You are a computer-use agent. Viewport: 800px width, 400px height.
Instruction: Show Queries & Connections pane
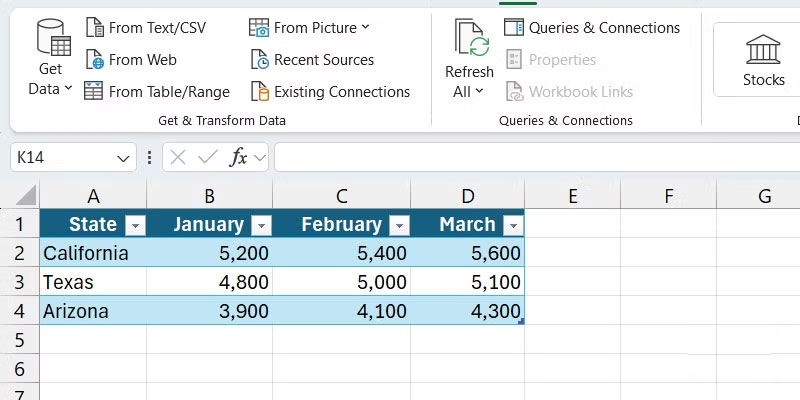point(592,27)
